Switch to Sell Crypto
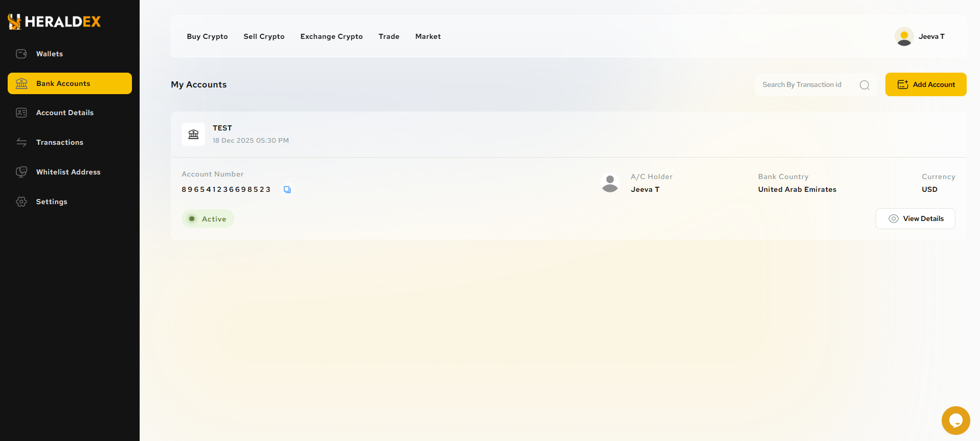This screenshot has height=441, width=980. point(264,36)
